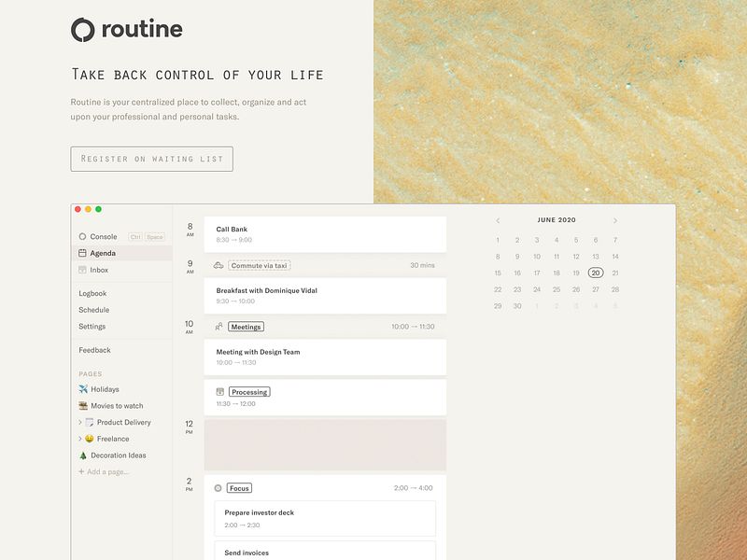Image resolution: width=747 pixels, height=560 pixels.
Task: Go to previous month in calendar
Action: point(498,220)
